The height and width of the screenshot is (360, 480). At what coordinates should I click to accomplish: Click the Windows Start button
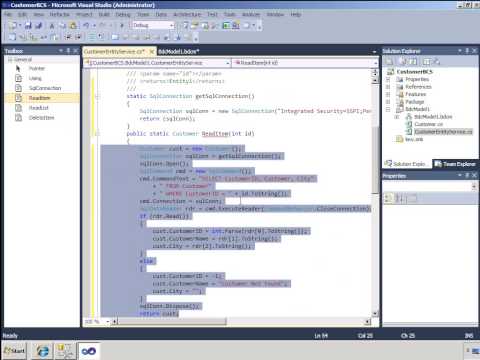(14, 351)
